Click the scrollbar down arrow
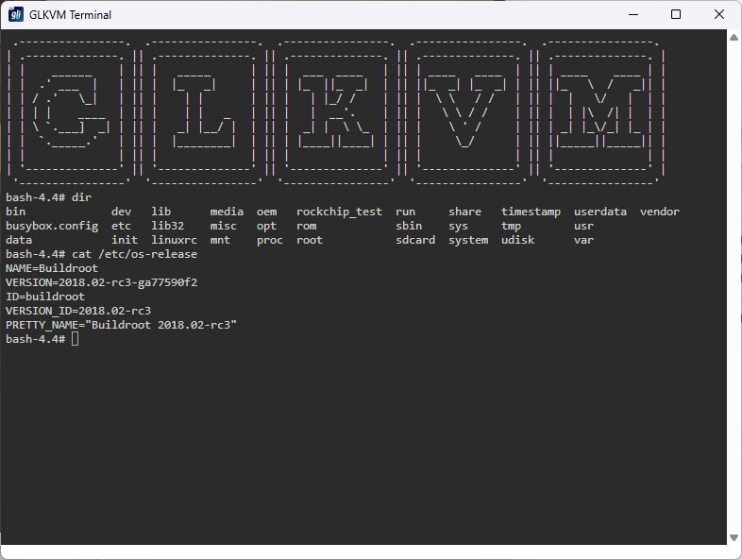Image resolution: width=742 pixels, height=560 pixels. coord(734,537)
